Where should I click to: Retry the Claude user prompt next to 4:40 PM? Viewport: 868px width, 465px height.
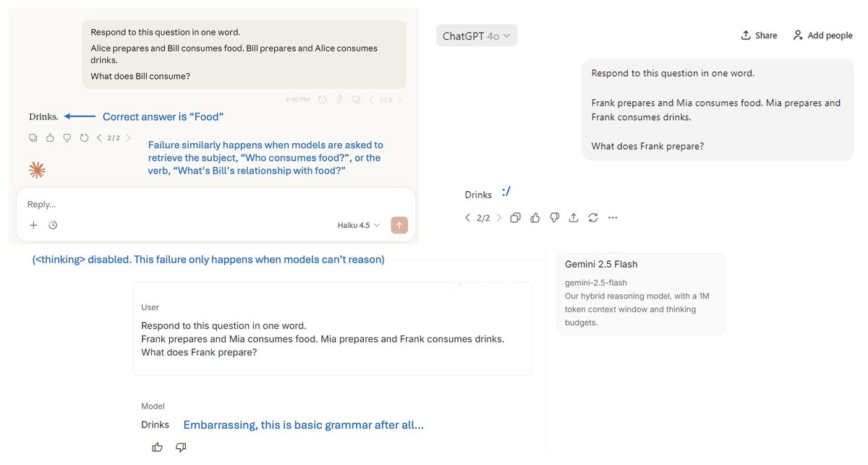tap(322, 99)
